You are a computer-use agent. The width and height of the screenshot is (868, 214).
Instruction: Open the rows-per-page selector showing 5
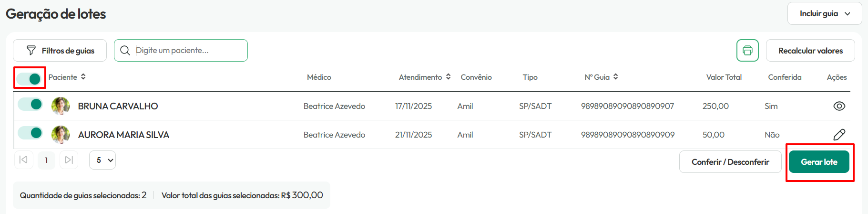point(102,160)
